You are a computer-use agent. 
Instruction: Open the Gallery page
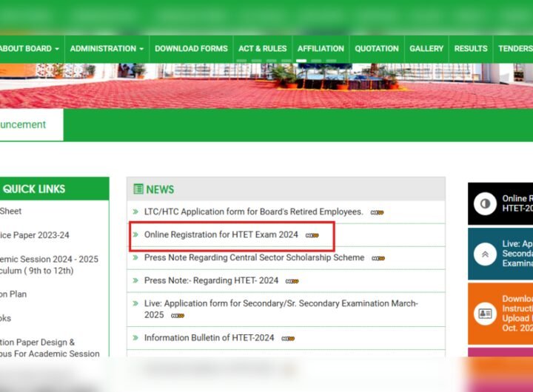pyautogui.click(x=426, y=49)
